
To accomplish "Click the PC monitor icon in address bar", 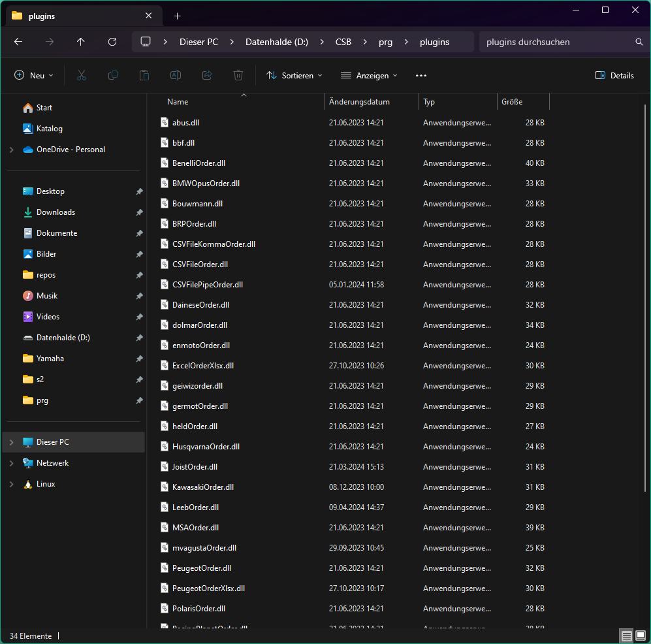I will [146, 42].
